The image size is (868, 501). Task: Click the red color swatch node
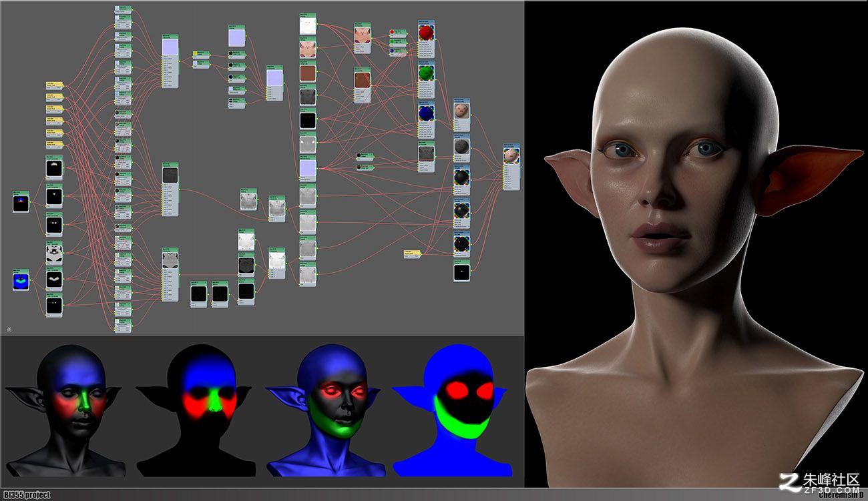[x=397, y=32]
